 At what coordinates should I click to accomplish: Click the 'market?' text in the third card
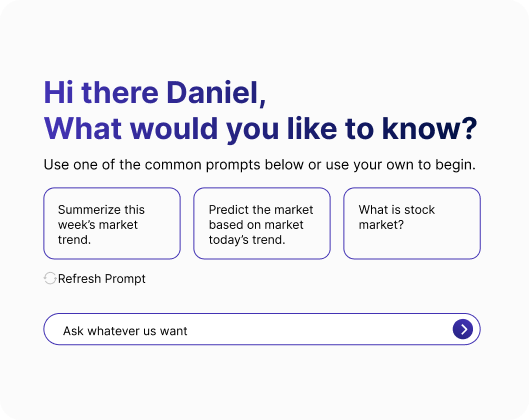[x=381, y=225]
